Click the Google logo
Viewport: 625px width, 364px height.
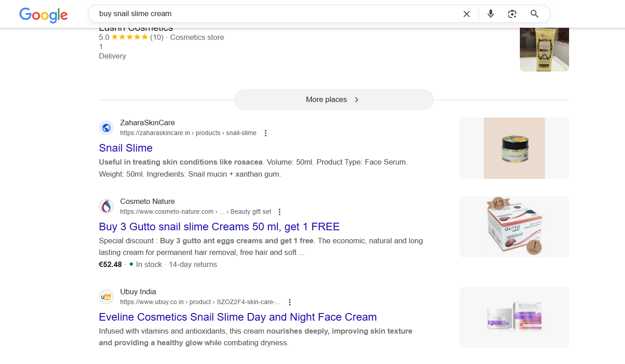coord(43,15)
